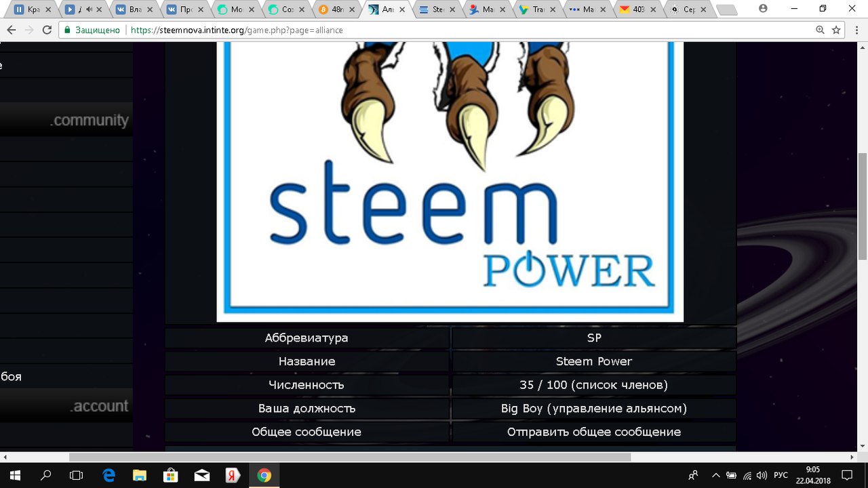Launch Yandex browser from the taskbar
The image size is (868, 488).
click(x=233, y=475)
